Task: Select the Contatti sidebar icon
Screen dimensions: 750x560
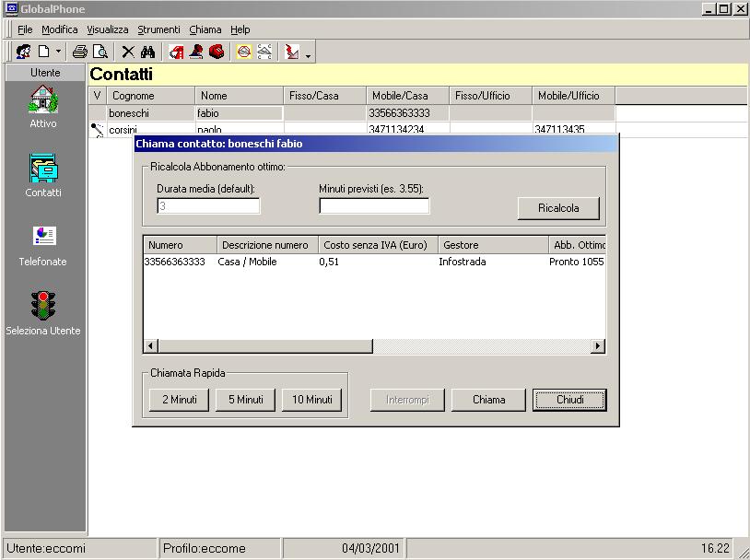Action: click(43, 168)
